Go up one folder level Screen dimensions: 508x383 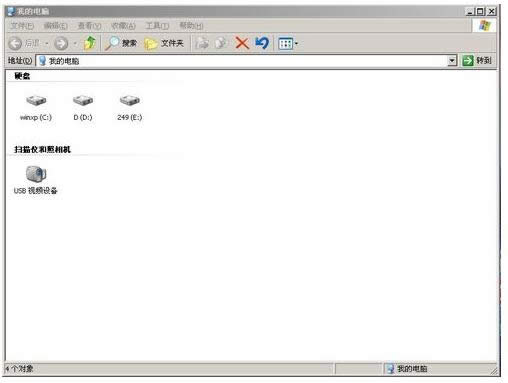click(90, 43)
